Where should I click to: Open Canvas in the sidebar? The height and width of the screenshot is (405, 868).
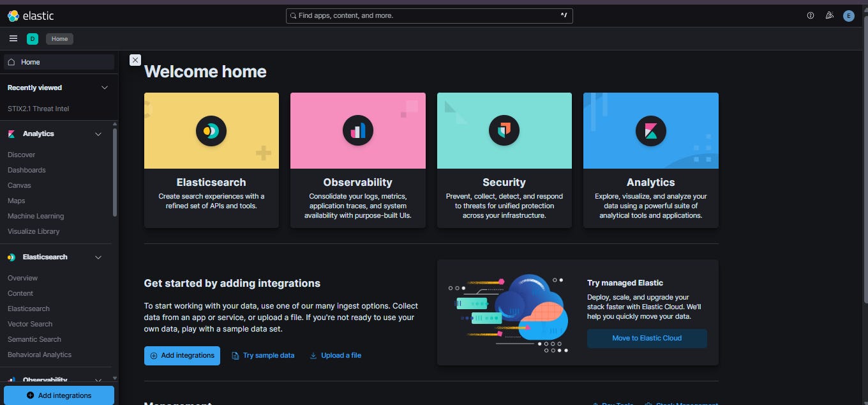click(19, 185)
